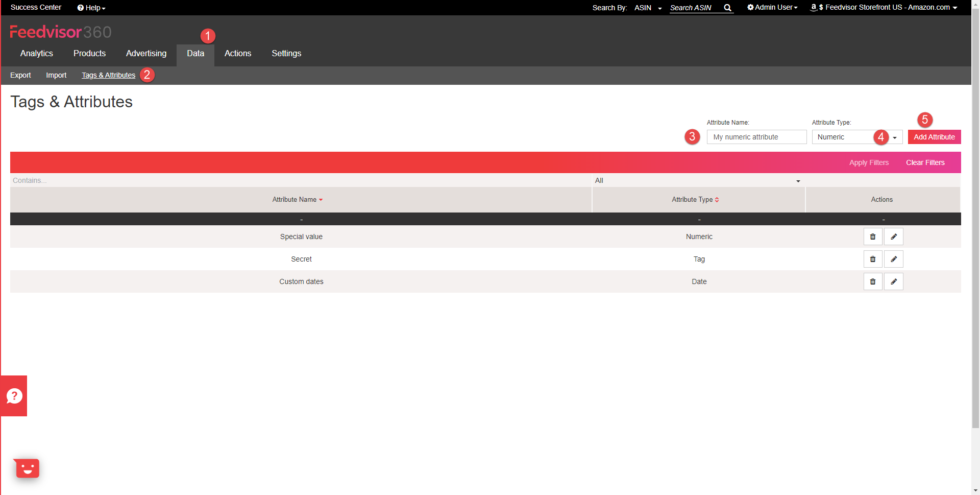980x495 pixels.
Task: Delete the Custom dates attribute
Action: tap(873, 281)
